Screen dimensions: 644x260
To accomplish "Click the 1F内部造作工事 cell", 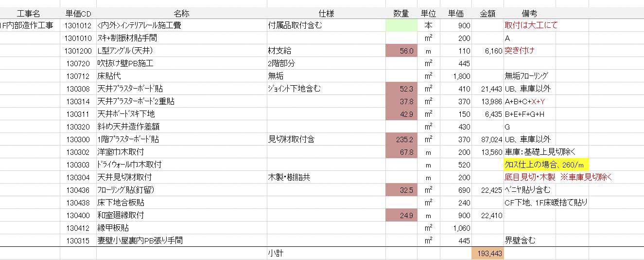I will point(30,25).
